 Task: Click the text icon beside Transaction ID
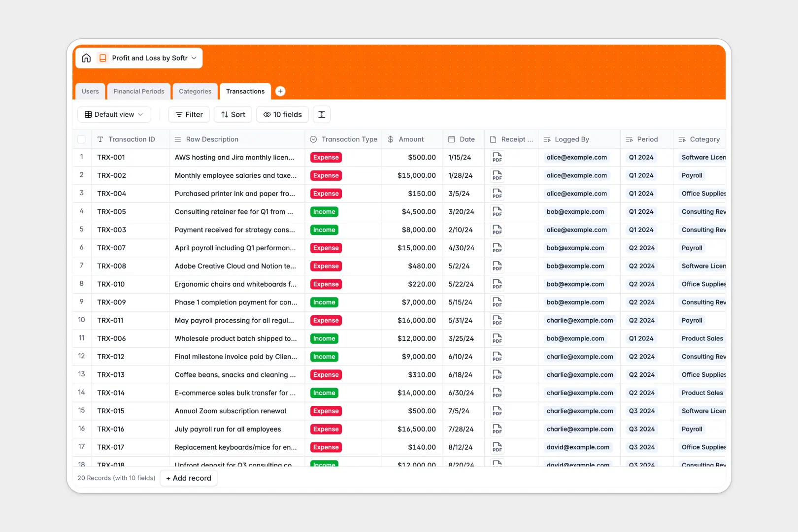point(100,139)
